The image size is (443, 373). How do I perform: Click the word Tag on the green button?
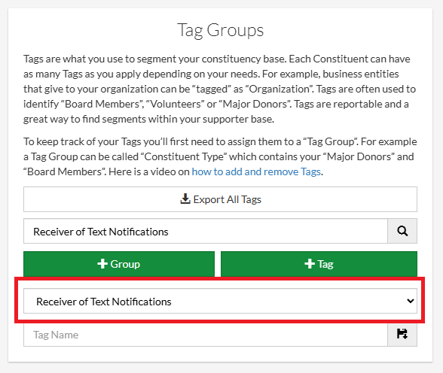pyautogui.click(x=325, y=264)
